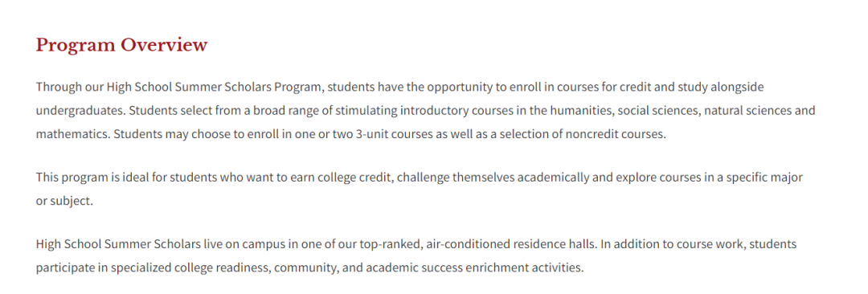Click the phrase 'noncredit courses'
Image resolution: width=868 pixels, height=294 pixels.
pyautogui.click(x=616, y=134)
